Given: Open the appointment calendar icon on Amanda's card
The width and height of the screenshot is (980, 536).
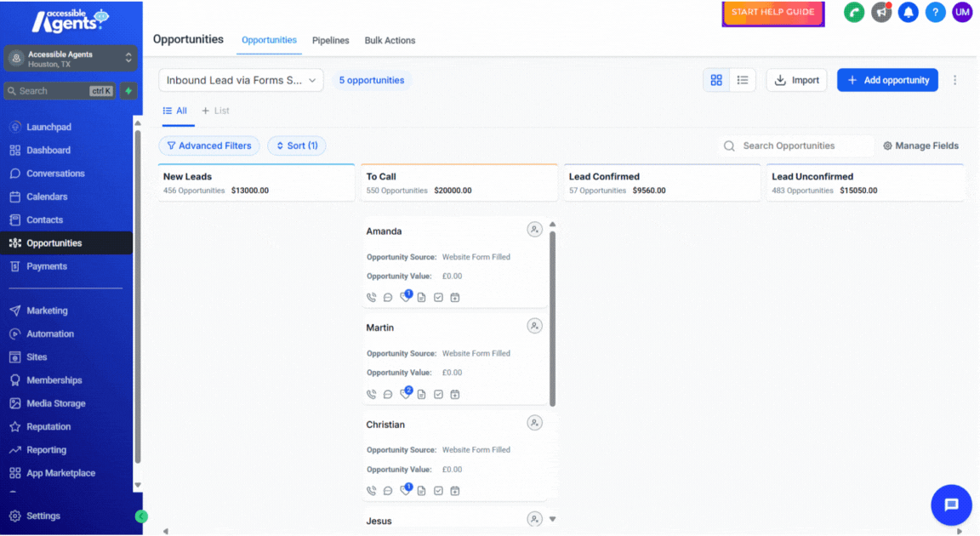Looking at the screenshot, I should (455, 298).
